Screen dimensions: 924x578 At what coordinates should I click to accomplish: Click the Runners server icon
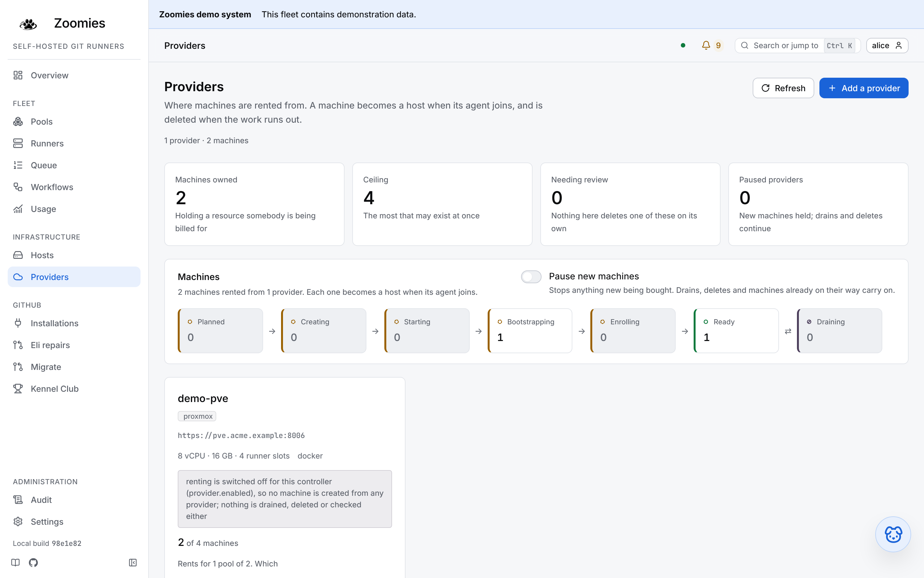pyautogui.click(x=18, y=143)
